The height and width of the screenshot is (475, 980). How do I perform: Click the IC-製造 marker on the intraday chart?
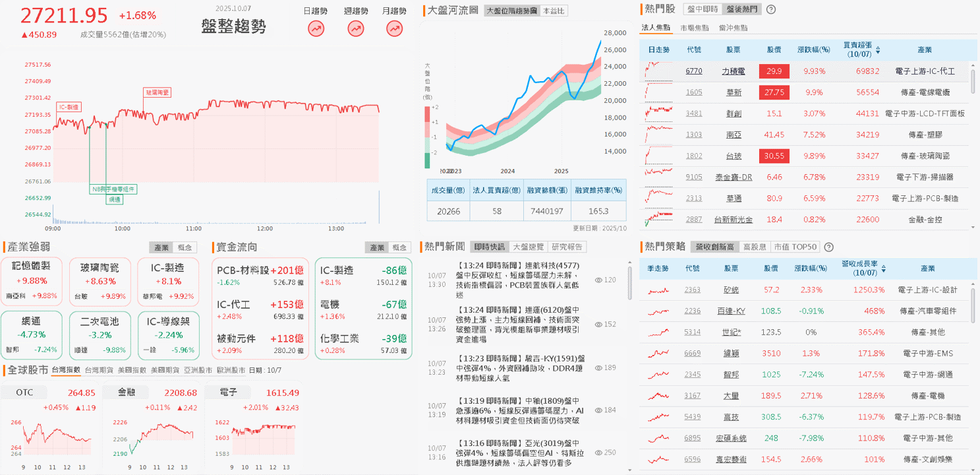click(68, 106)
